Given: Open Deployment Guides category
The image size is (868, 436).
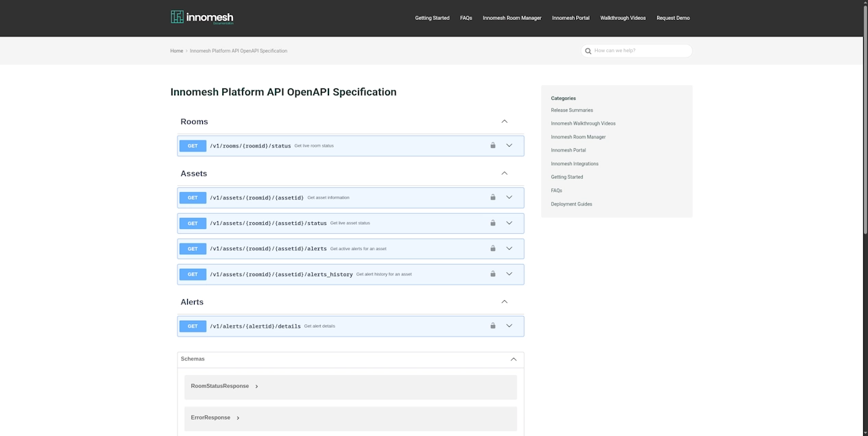Looking at the screenshot, I should coord(571,204).
